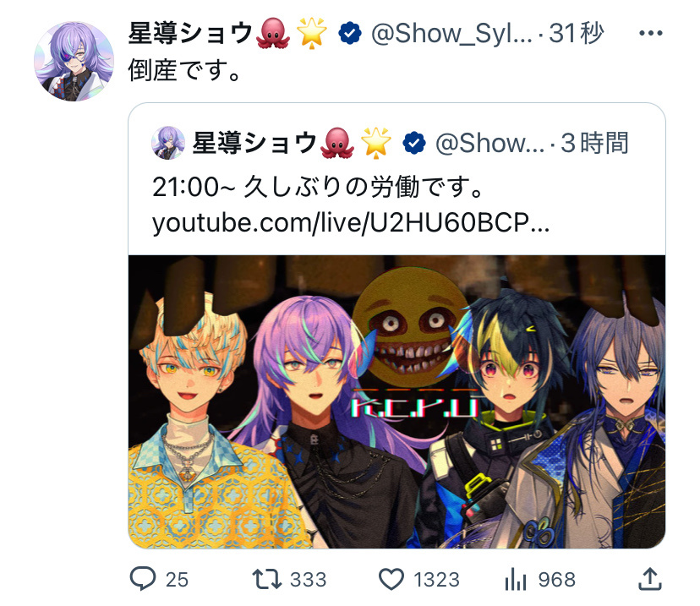Screen dimensions: 700x606
Task: Click the 倒産です。 post text
Action: [x=185, y=70]
